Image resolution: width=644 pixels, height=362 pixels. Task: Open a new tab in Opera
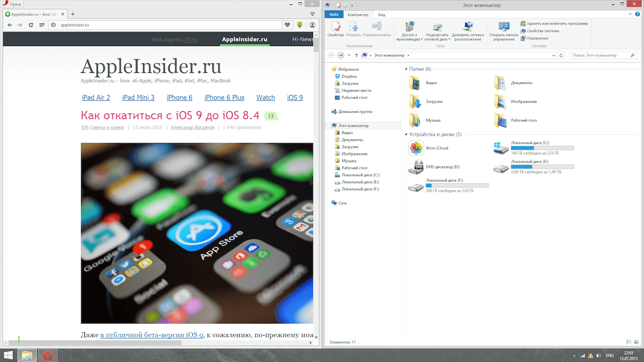tap(73, 14)
